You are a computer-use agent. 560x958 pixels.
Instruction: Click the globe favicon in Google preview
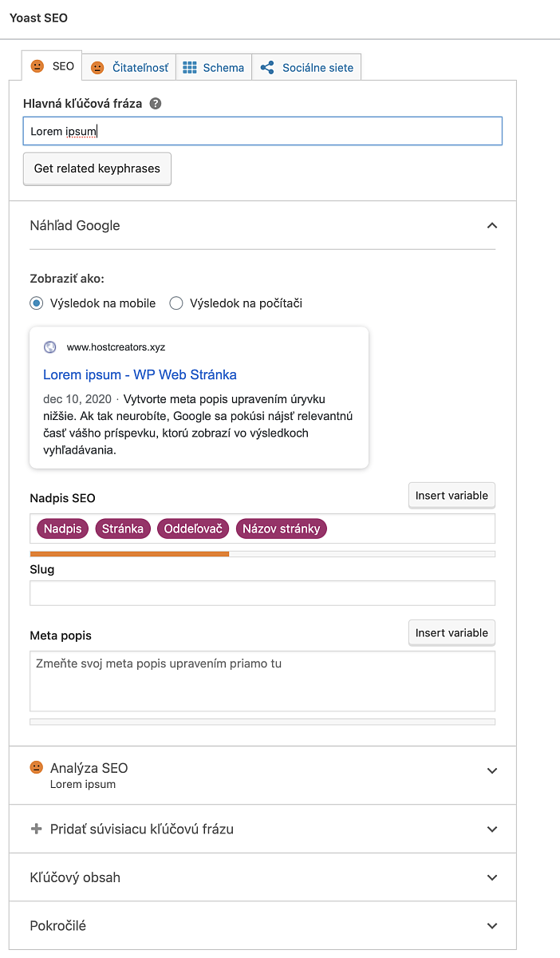coord(50,347)
